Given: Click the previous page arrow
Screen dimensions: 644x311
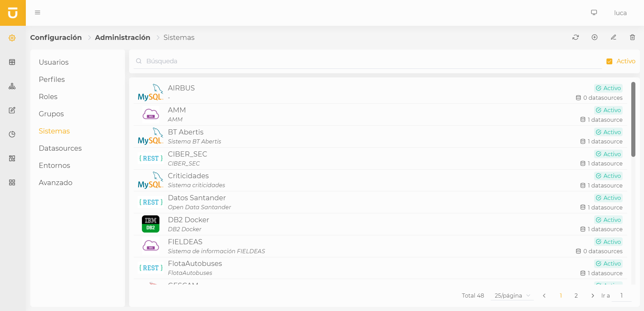Looking at the screenshot, I should [x=544, y=296].
